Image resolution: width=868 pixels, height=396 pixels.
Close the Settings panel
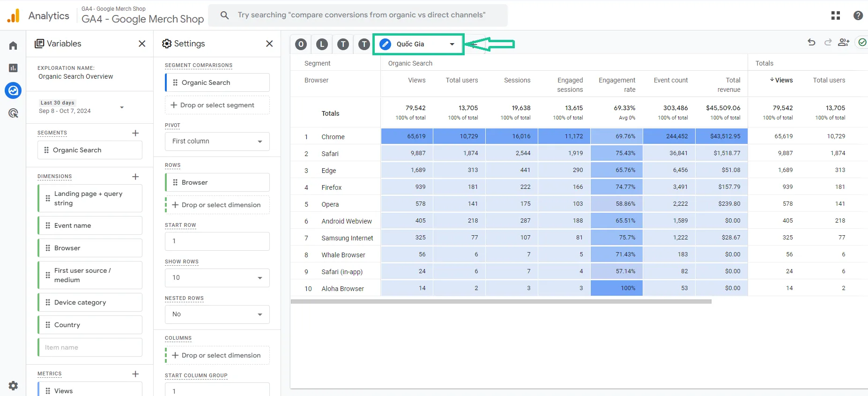point(269,44)
